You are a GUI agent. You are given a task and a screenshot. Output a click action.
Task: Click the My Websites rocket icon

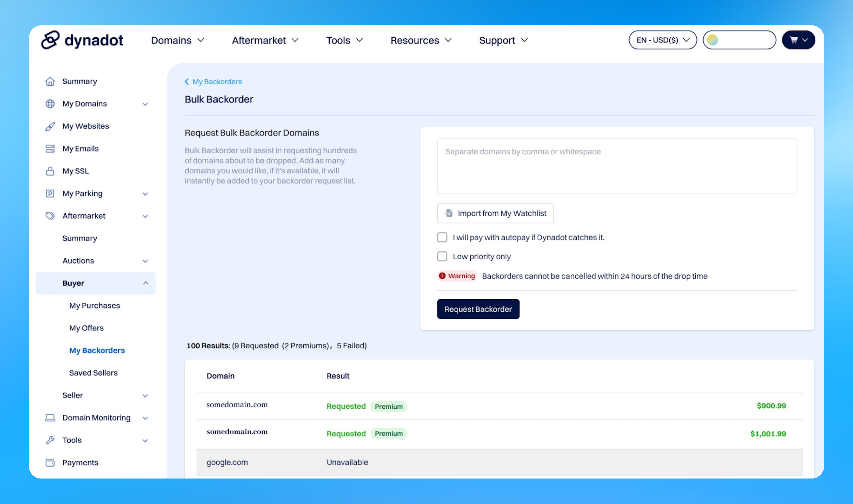50,126
